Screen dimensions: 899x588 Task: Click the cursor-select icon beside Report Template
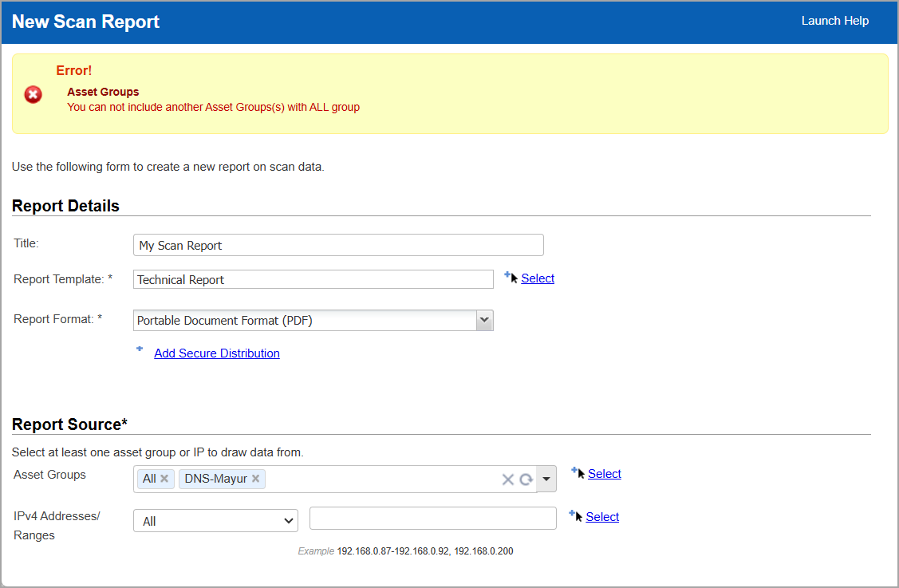(x=510, y=278)
